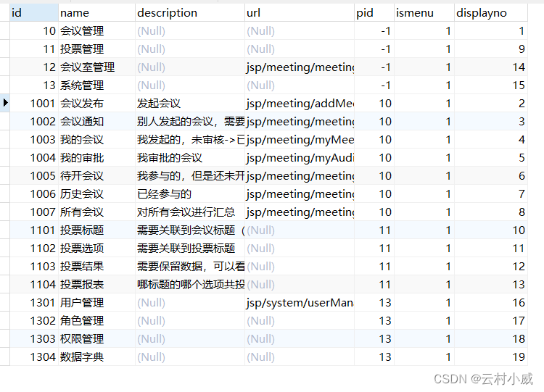Click the displayno column header
Image resolution: width=544 pixels, height=392 pixels.
(x=490, y=13)
